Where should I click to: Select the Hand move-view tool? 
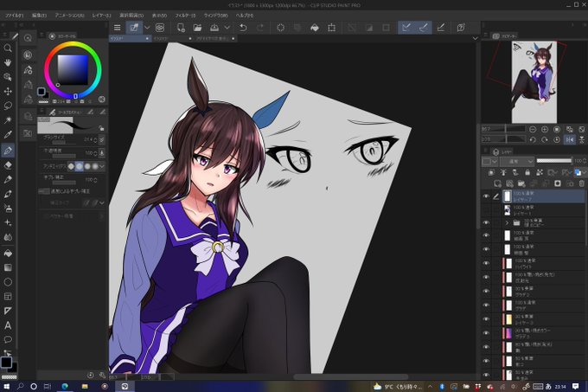[x=8, y=62]
